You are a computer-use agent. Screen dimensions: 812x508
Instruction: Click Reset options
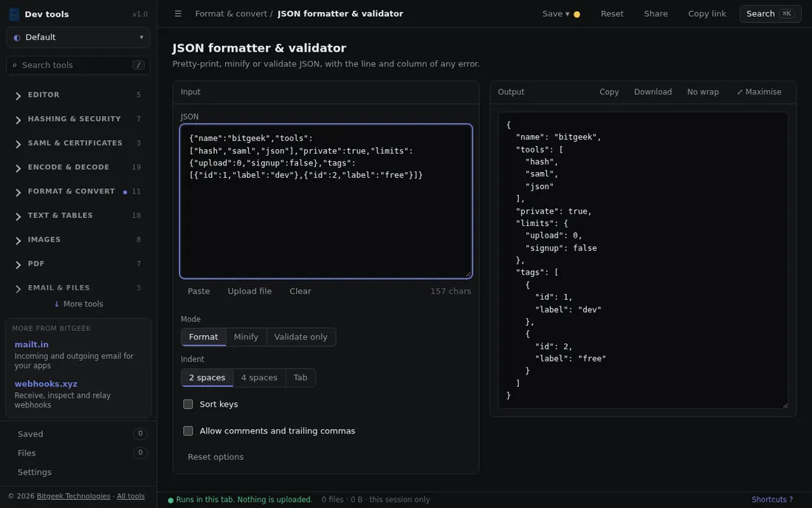[216, 457]
